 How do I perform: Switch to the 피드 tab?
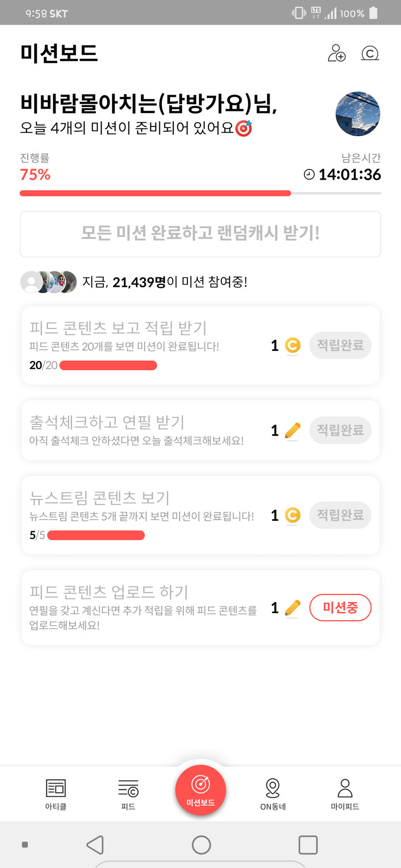128,794
